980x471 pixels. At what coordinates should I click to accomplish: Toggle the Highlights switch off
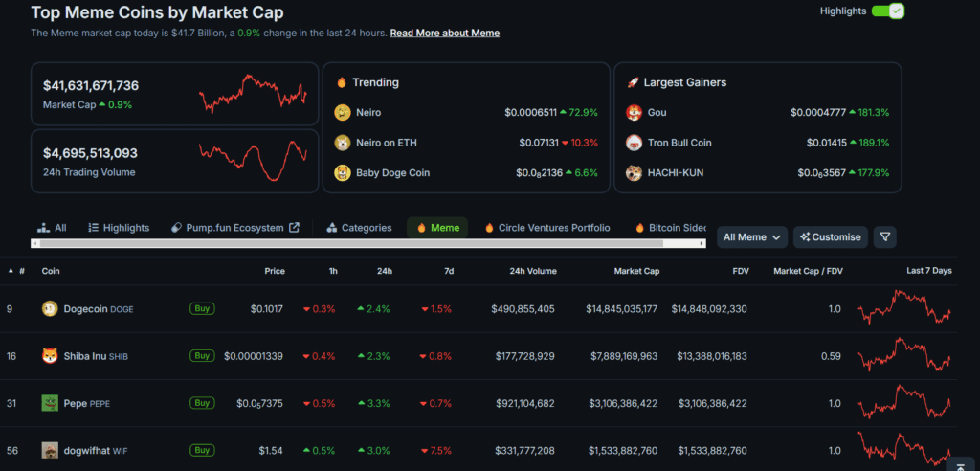[x=887, y=11]
